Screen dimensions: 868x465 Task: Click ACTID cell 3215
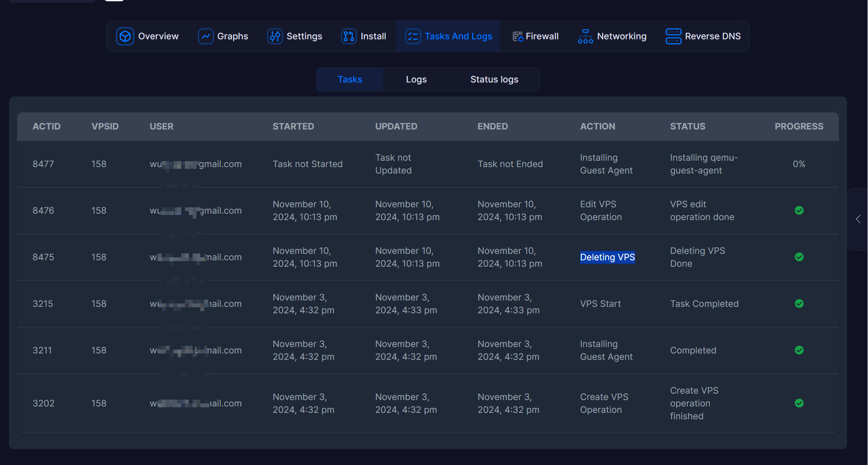43,304
